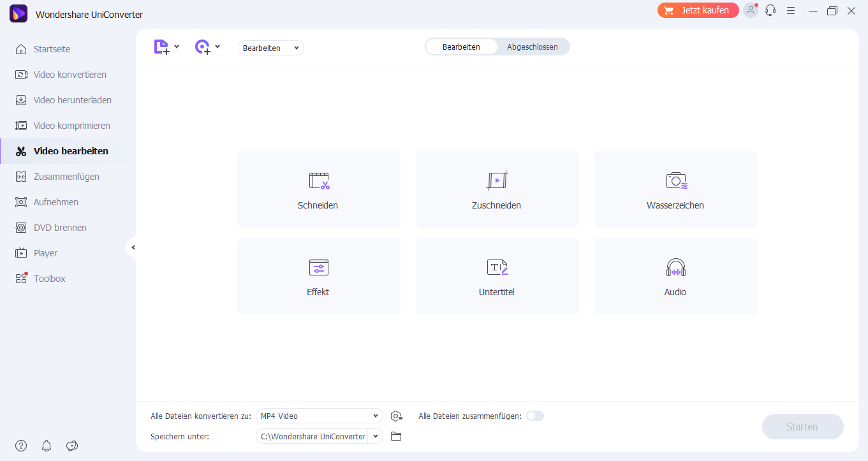Open the hamburger menu icon
Image resolution: width=868 pixels, height=461 pixels.
[x=791, y=10]
